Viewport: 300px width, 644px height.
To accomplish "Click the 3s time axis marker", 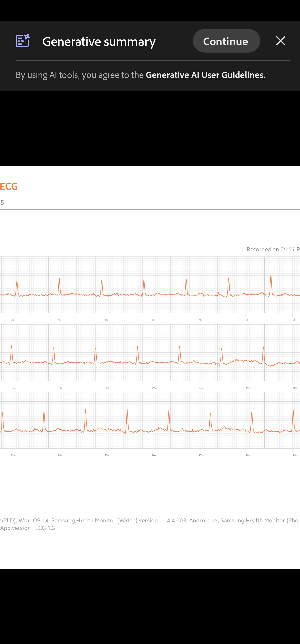I will point(12,320).
